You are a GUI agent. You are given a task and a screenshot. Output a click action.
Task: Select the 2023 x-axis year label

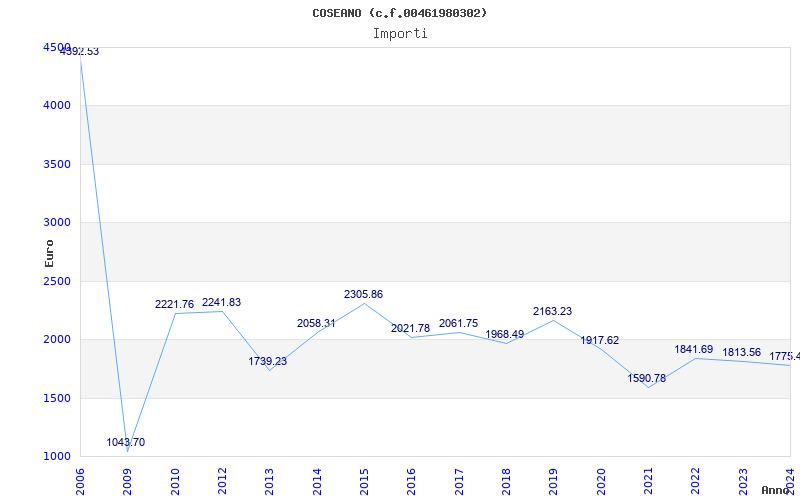[x=743, y=481]
